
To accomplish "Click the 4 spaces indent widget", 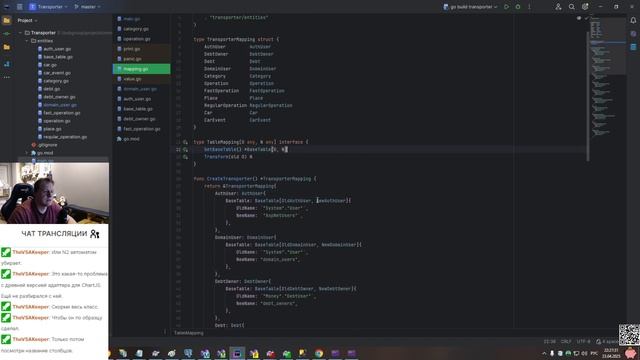I will (x=607, y=341).
